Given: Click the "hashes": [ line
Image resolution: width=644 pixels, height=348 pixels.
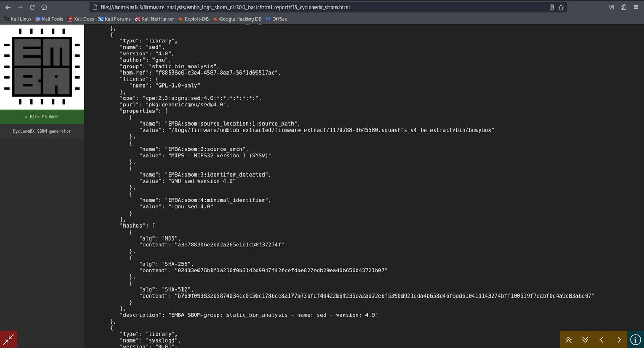Looking at the screenshot, I should (137, 226).
